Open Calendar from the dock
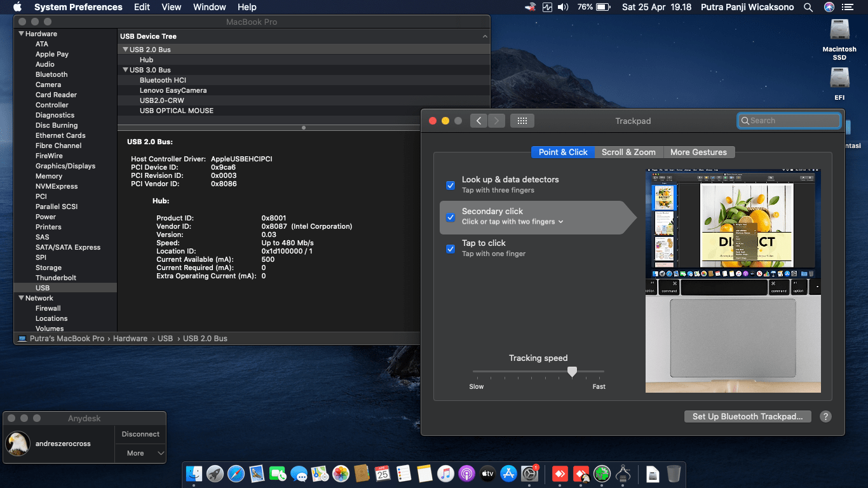 click(x=383, y=473)
